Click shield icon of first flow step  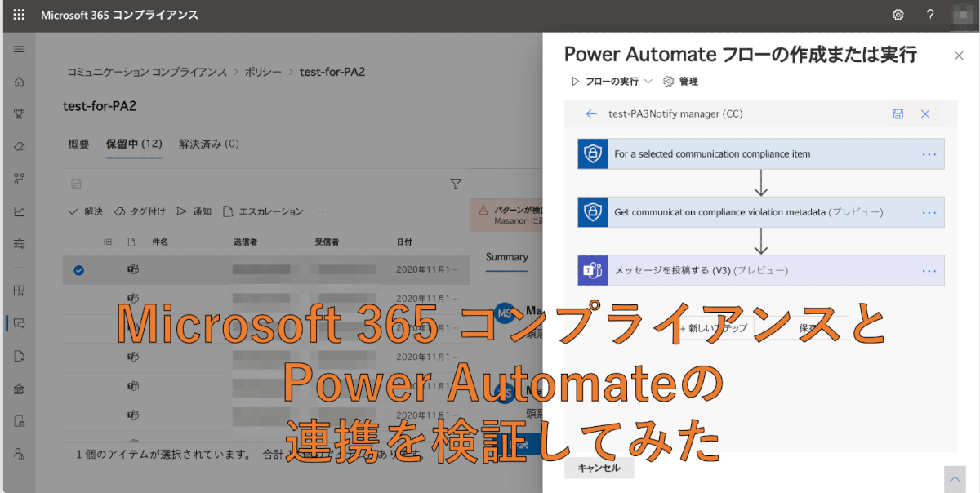[593, 153]
